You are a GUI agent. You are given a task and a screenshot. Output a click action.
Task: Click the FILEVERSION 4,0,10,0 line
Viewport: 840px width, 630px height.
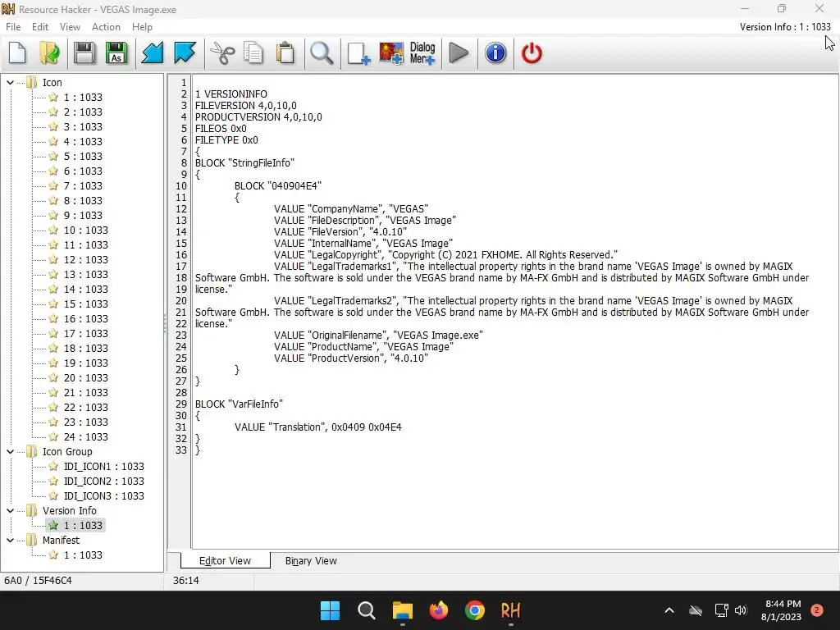(245, 106)
